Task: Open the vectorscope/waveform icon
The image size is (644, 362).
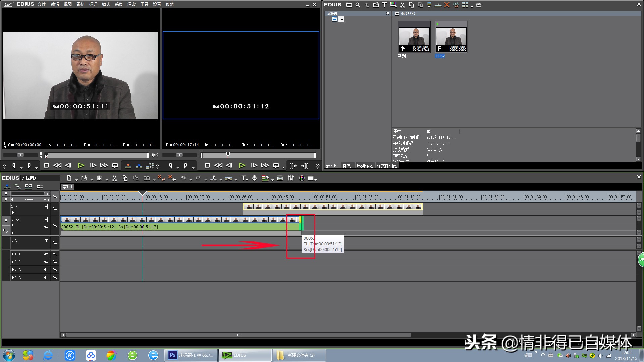Action: [x=302, y=178]
